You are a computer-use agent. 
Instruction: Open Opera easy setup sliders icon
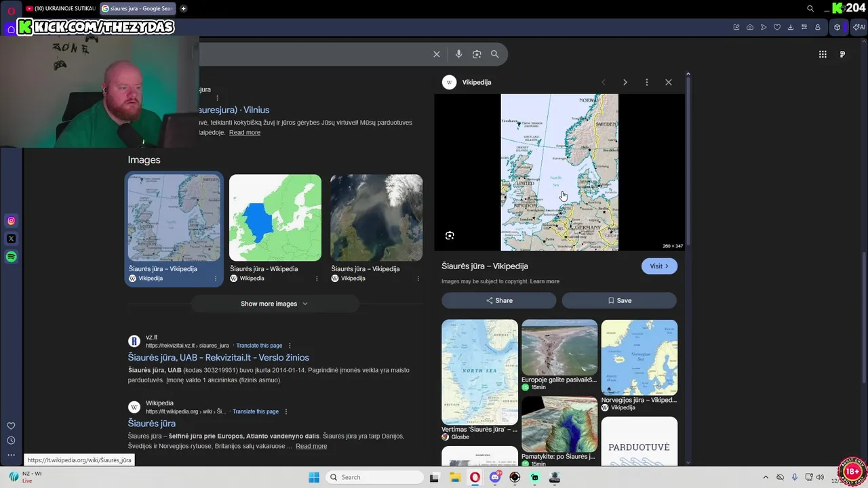coord(804,27)
